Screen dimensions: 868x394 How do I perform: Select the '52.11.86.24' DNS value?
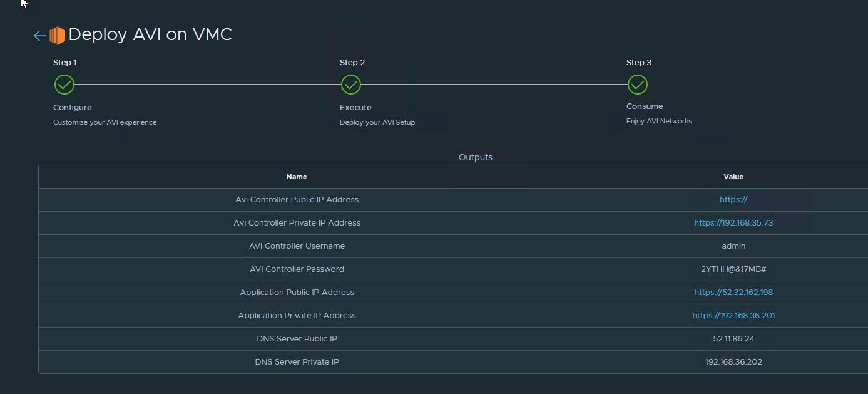pos(733,339)
